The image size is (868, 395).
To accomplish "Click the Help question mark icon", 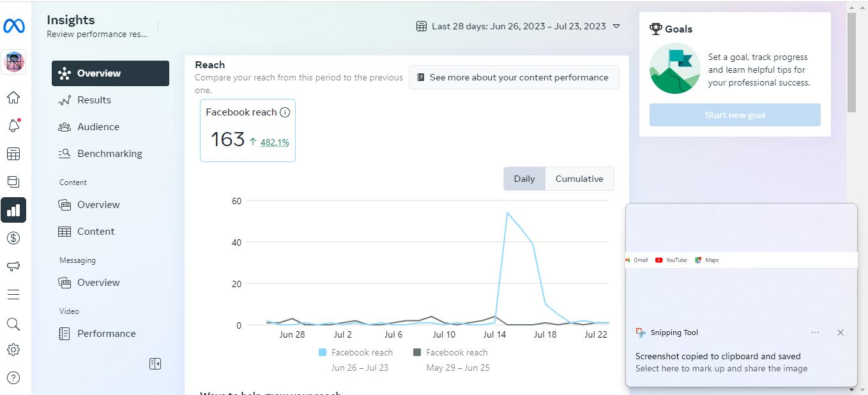I will pos(13,378).
